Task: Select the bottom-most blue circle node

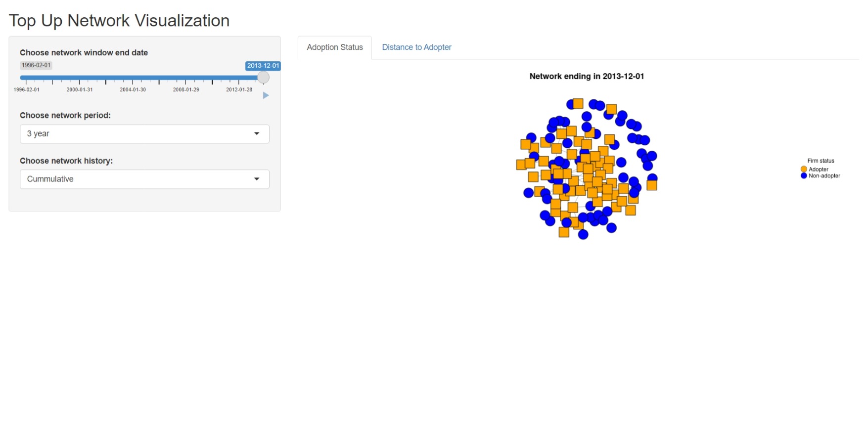Action: 583,235
